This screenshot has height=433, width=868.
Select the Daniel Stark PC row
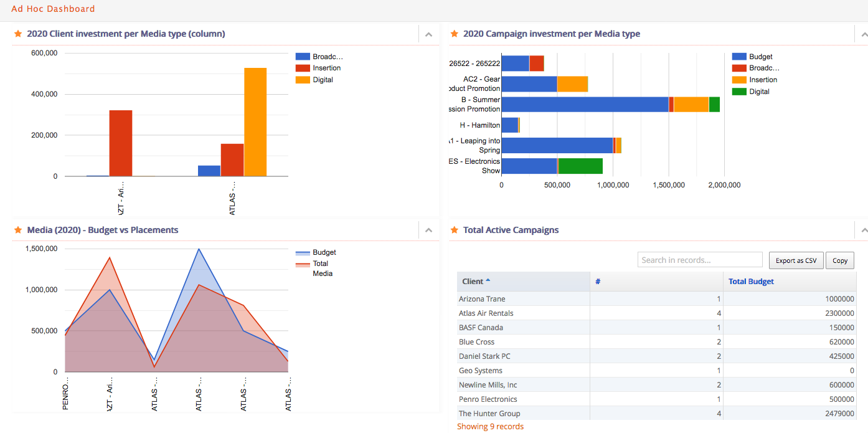tap(656, 356)
